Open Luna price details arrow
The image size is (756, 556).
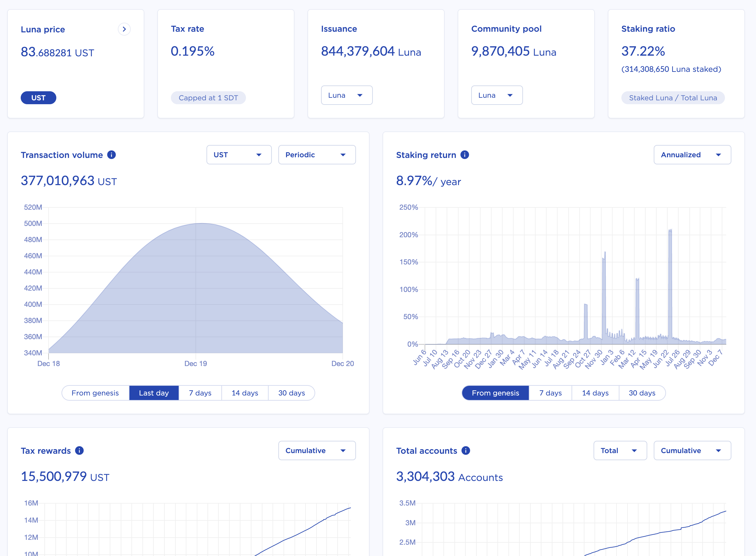coord(124,29)
